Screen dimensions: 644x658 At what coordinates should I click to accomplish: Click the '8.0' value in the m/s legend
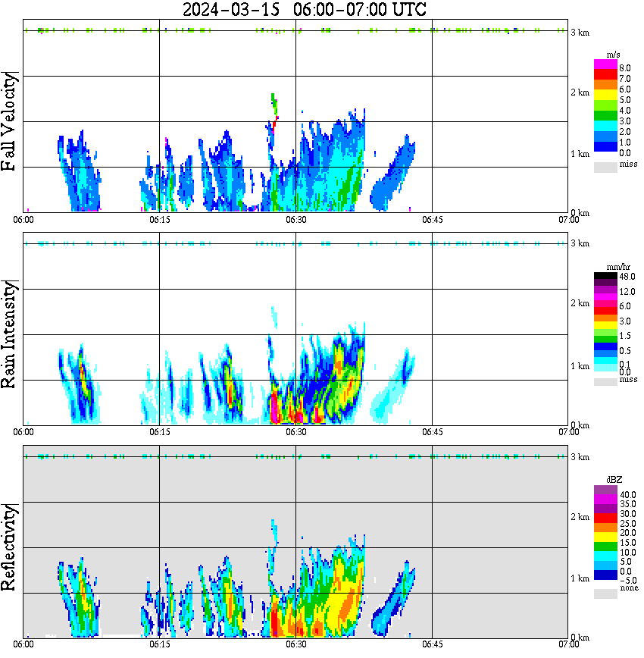(x=625, y=68)
